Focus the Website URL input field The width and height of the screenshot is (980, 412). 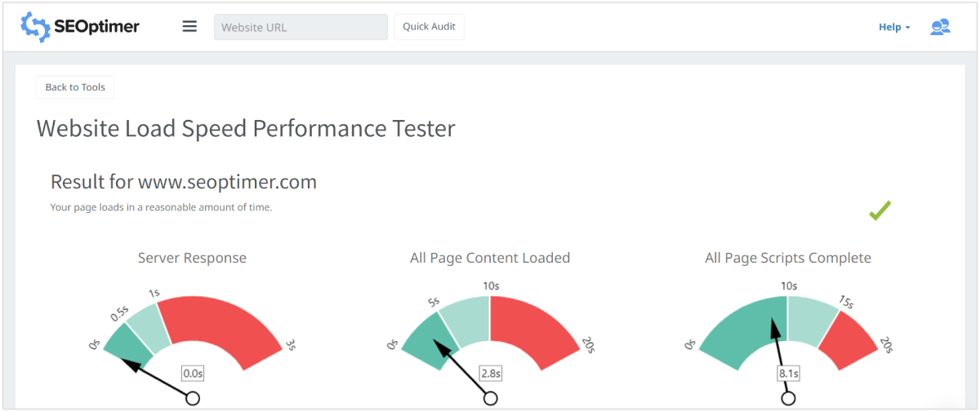(301, 27)
